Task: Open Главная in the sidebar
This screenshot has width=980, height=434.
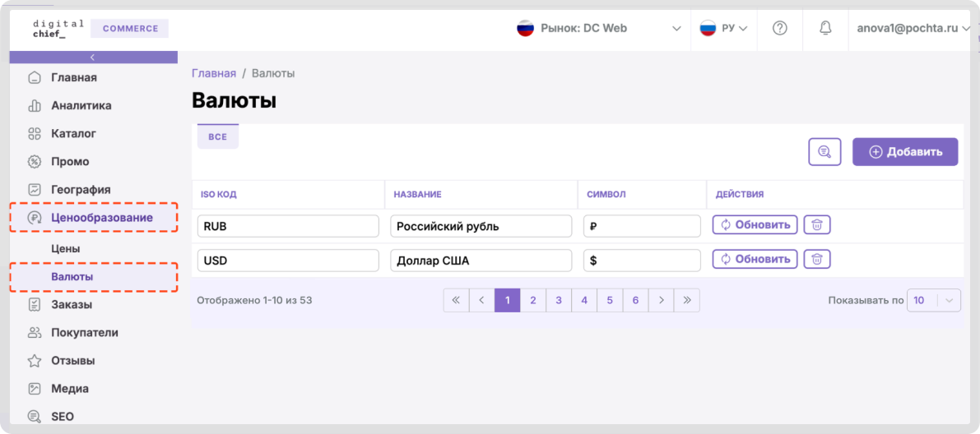Action: coord(74,78)
